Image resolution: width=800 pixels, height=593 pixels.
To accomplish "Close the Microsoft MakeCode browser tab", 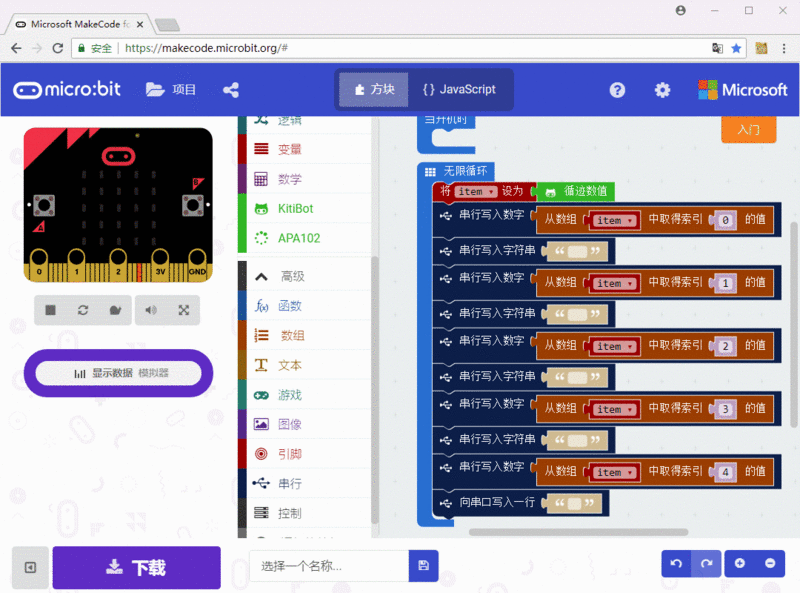I will 140,24.
